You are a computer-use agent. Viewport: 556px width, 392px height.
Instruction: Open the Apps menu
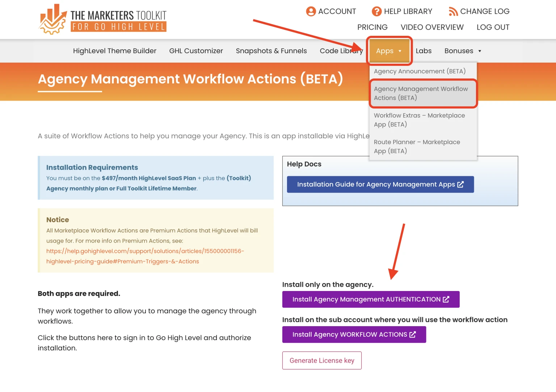tap(389, 51)
